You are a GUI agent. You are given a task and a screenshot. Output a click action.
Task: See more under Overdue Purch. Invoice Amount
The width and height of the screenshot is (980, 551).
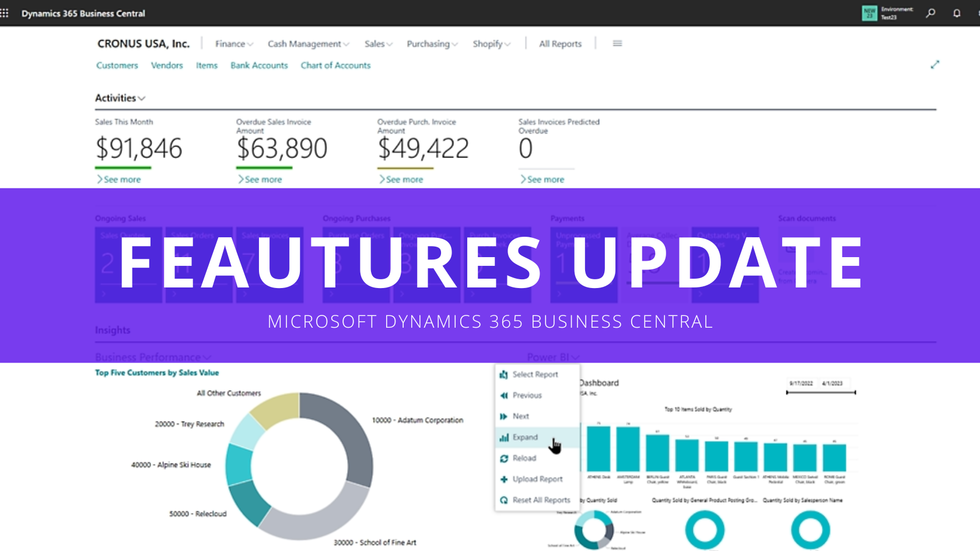click(x=401, y=180)
